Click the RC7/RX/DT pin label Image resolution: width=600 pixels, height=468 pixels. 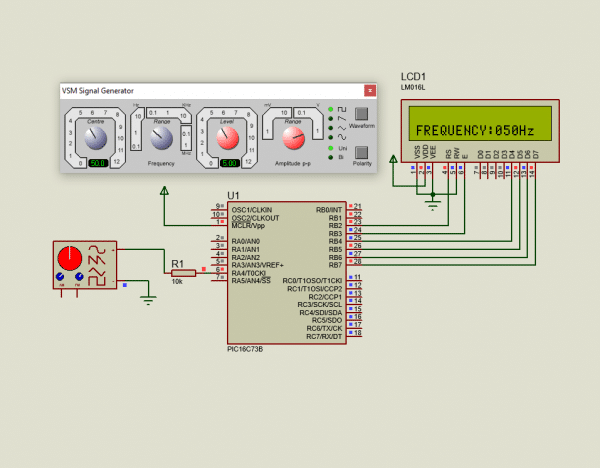tap(324, 336)
